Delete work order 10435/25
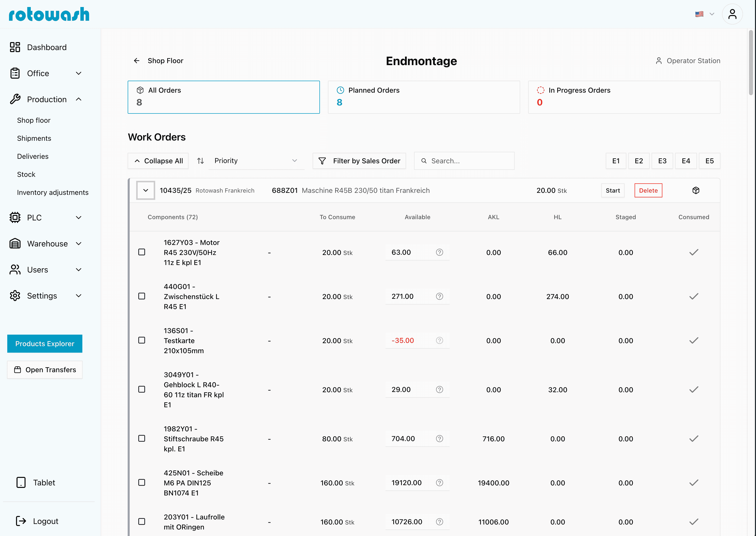This screenshot has width=756, height=536. 648,190
